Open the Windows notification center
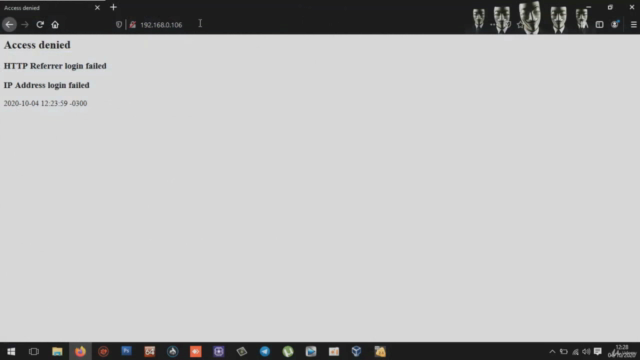The height and width of the screenshot is (360, 640). [x=598, y=351]
